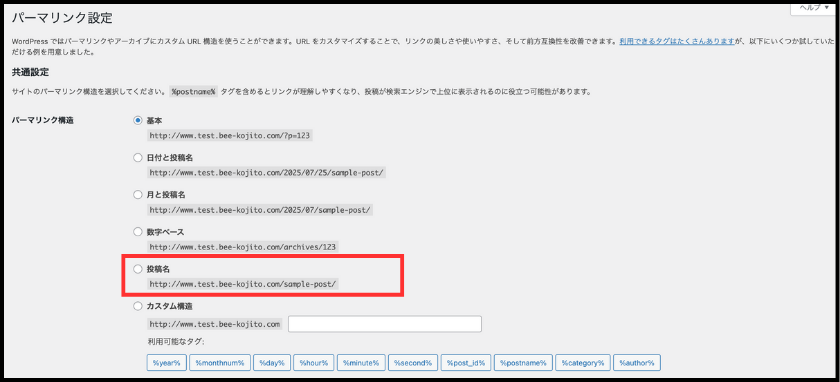Click the base URL beside custom field

214,324
